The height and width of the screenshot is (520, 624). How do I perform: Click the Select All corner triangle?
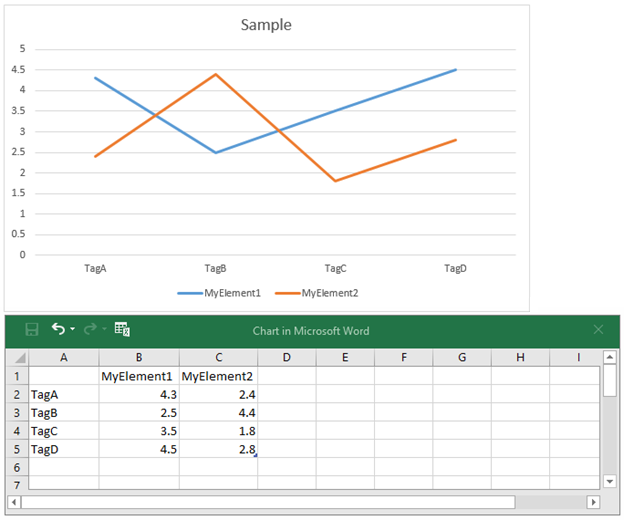17,357
